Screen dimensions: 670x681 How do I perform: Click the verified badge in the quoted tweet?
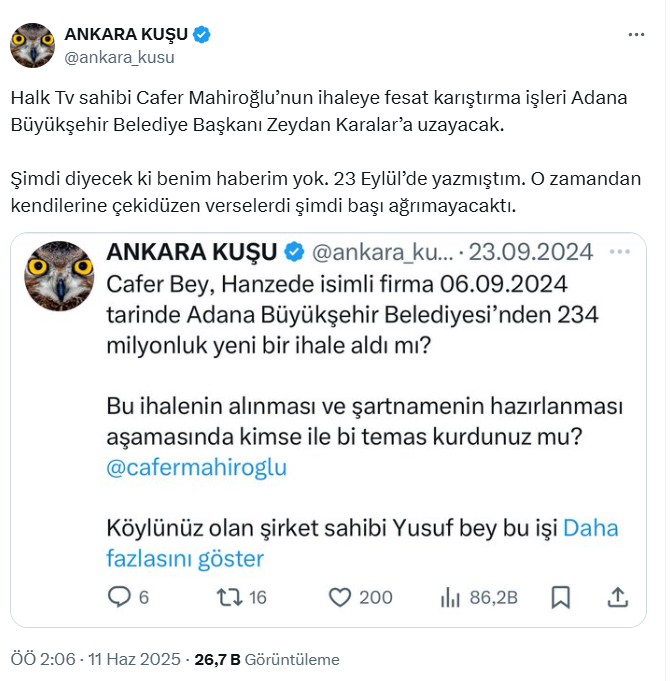pyautogui.click(x=294, y=252)
